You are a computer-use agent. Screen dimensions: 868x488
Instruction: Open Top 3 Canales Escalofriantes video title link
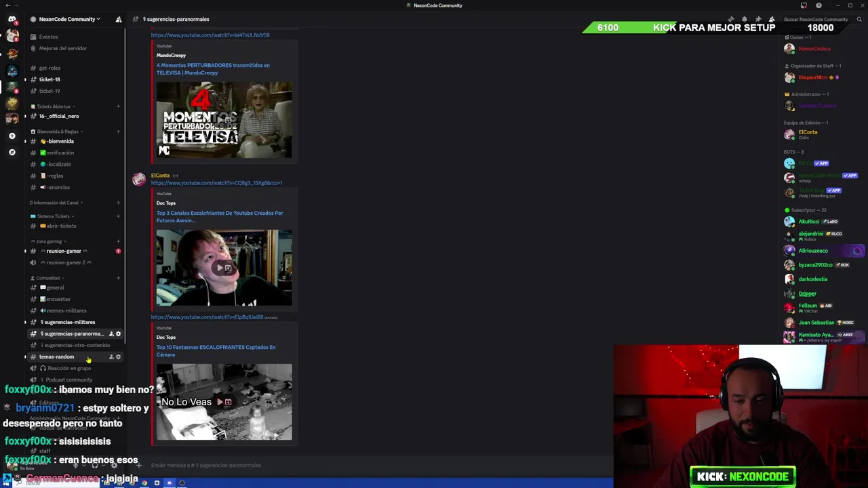tap(220, 217)
